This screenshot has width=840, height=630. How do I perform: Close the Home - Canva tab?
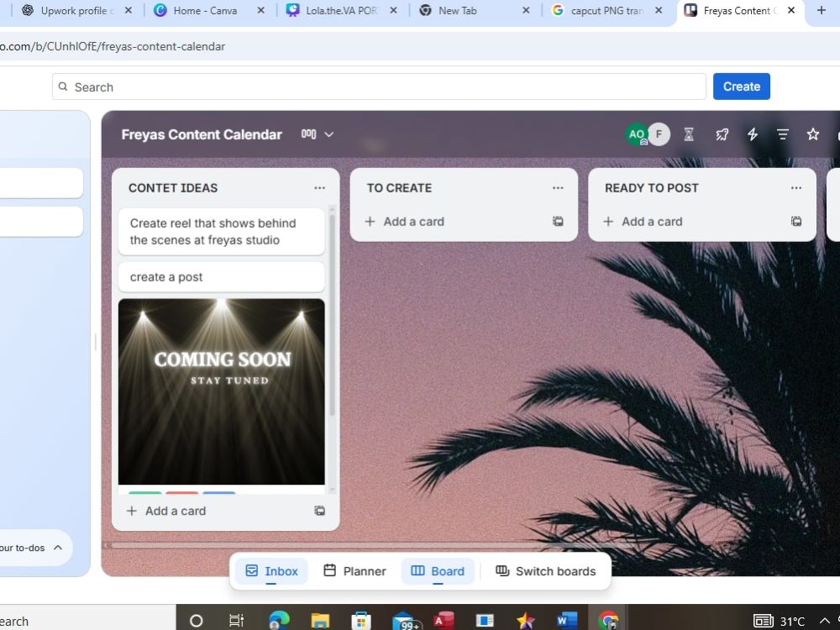[x=261, y=10]
